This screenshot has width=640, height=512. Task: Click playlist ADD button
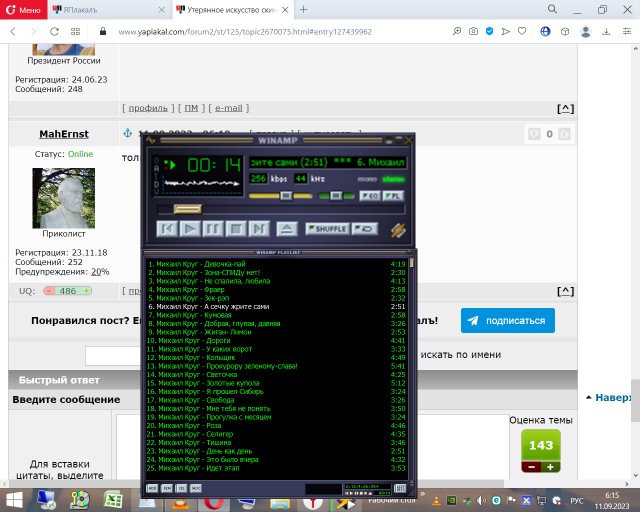152,488
